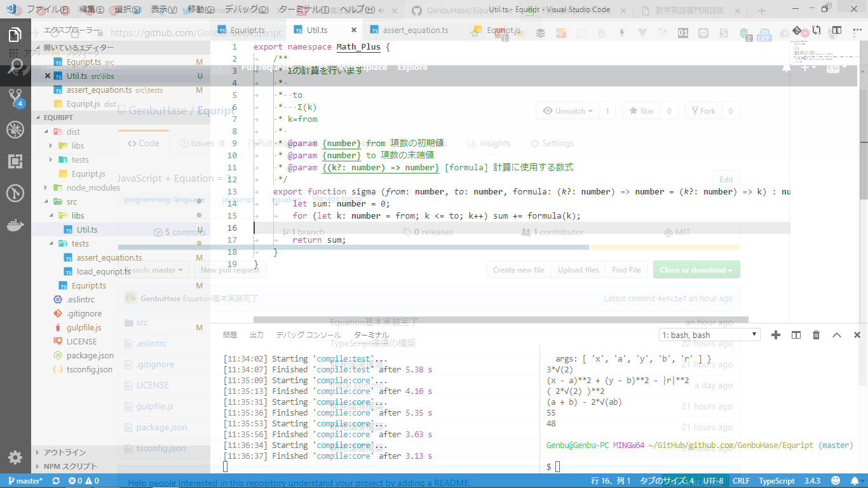Kill terminal with the trash icon
The width and height of the screenshot is (868, 488).
pyautogui.click(x=817, y=335)
